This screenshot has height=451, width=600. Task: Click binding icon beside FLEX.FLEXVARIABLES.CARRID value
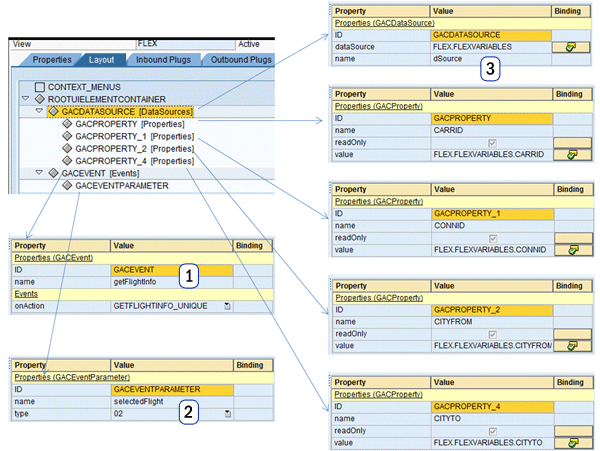(573, 155)
